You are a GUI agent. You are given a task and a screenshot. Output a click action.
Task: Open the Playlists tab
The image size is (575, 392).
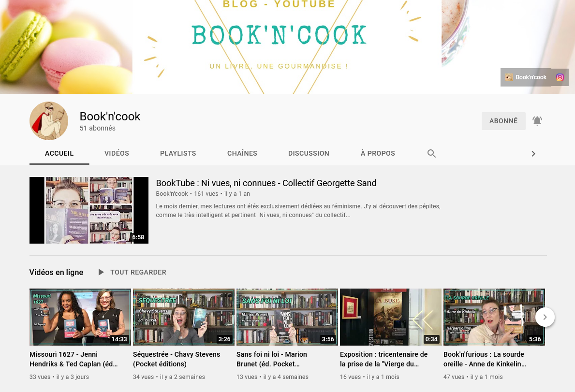pyautogui.click(x=178, y=153)
